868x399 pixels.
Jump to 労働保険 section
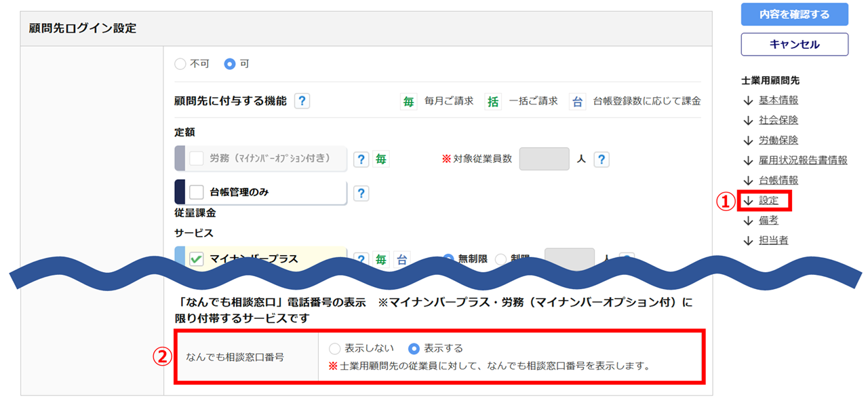(x=778, y=140)
